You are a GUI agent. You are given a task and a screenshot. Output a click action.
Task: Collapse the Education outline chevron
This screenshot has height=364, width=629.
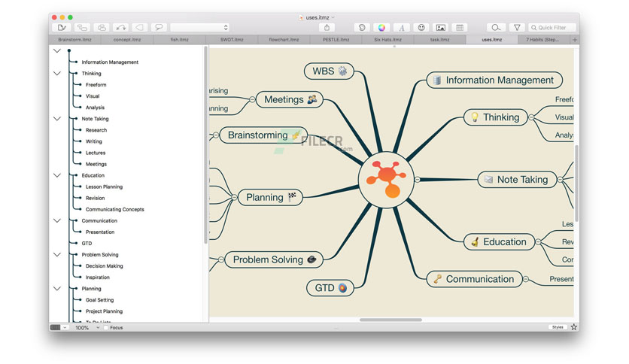[57, 175]
